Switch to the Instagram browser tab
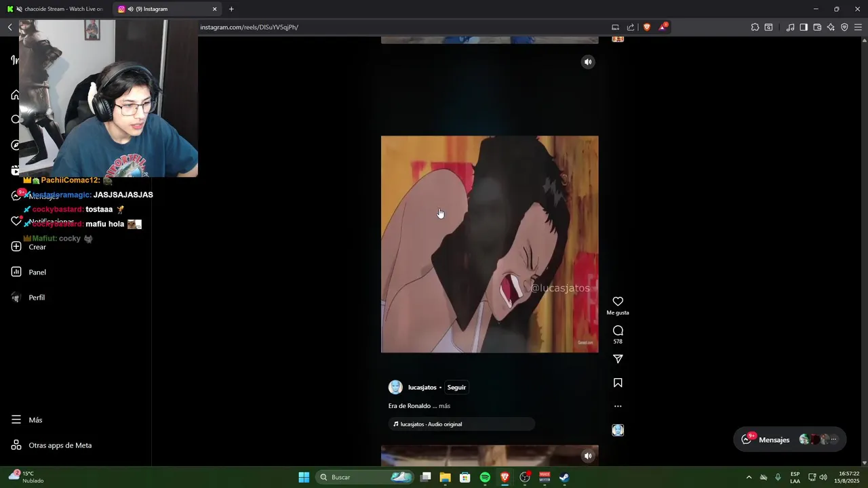 pyautogui.click(x=167, y=9)
